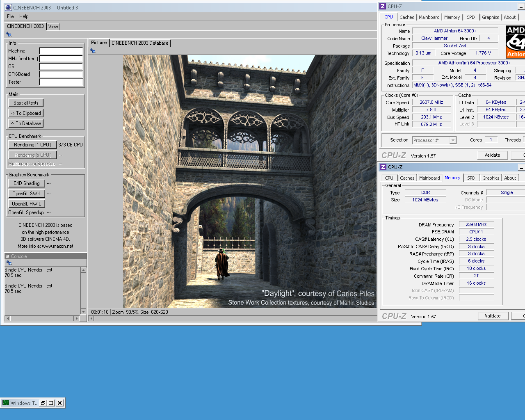Click the OS input field
The width and height of the screenshot is (525, 420).
click(x=61, y=66)
